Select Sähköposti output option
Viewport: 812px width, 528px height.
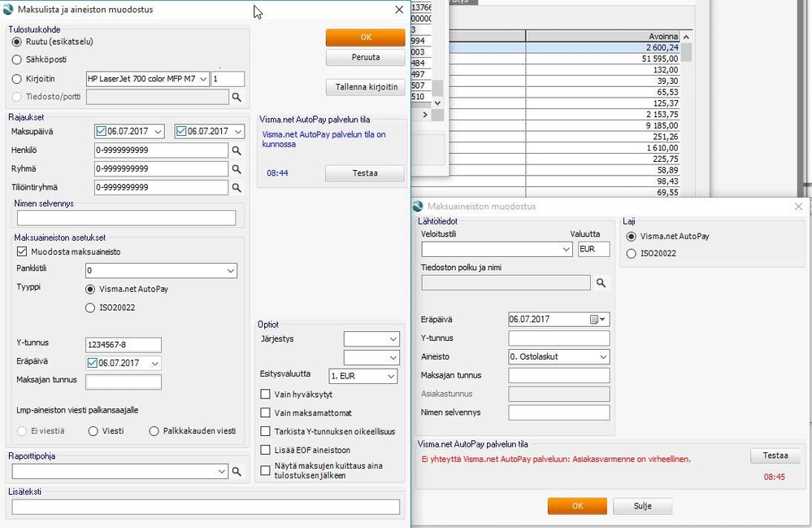coord(16,59)
